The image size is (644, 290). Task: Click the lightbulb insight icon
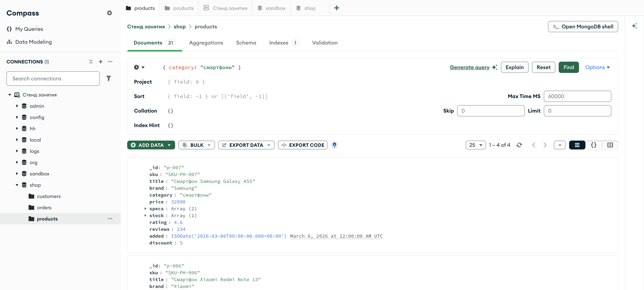pos(334,145)
